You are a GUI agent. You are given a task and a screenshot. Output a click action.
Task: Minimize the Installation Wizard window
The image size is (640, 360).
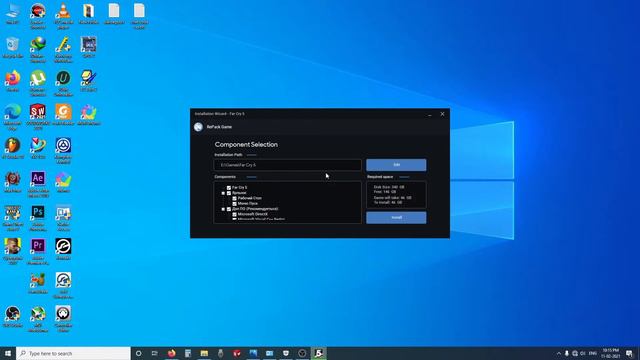[x=430, y=114]
